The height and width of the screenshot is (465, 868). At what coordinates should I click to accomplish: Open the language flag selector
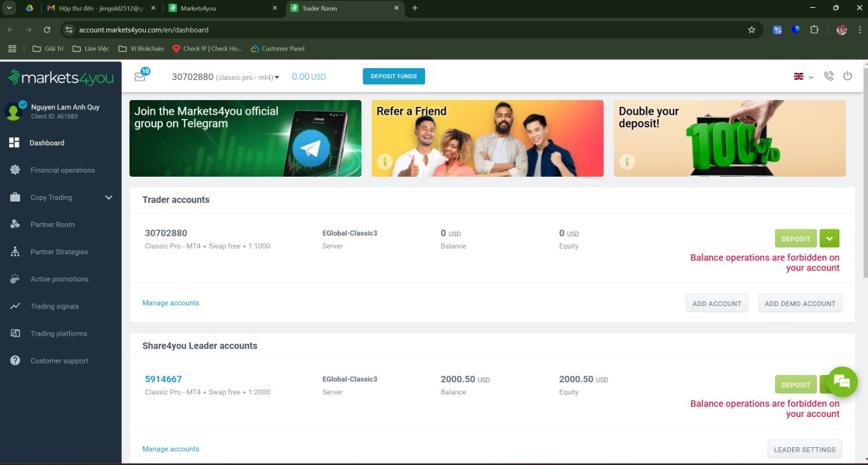tap(804, 76)
